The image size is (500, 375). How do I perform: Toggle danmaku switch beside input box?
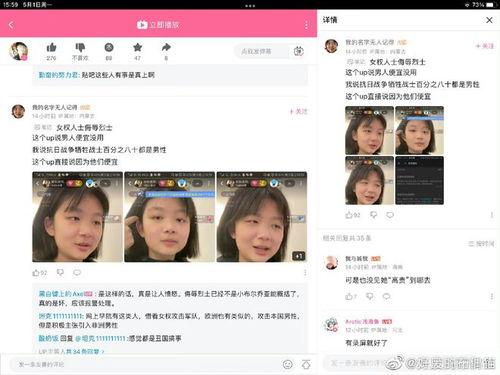pos(299,51)
